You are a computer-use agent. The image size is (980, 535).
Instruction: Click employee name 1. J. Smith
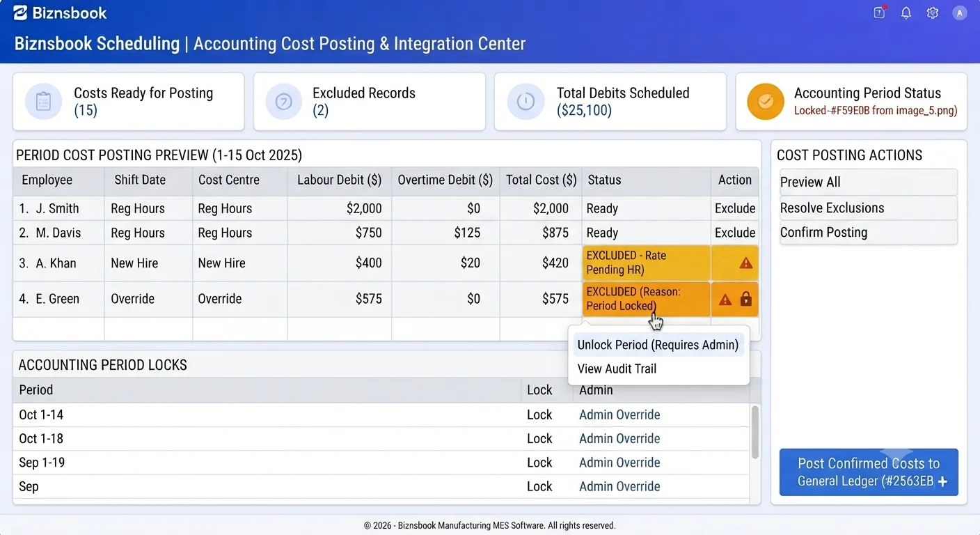coord(49,208)
